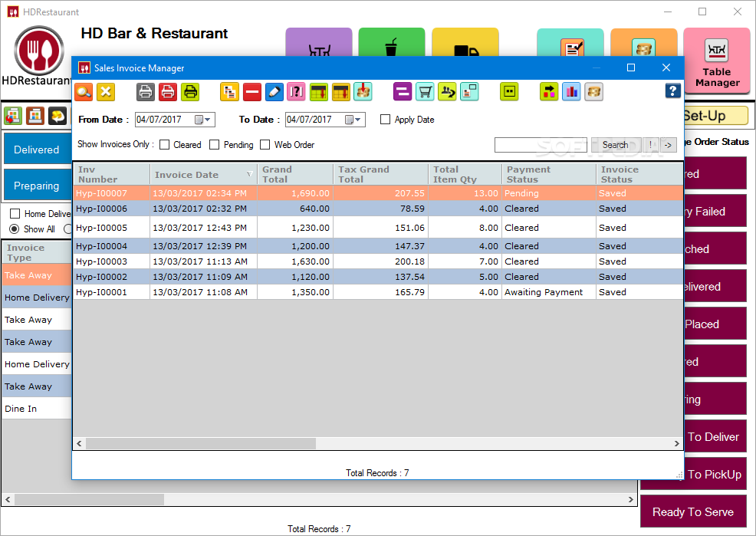Click scroll-right arrow of invoice grid
The width and height of the screenshot is (756, 536).
[x=677, y=443]
